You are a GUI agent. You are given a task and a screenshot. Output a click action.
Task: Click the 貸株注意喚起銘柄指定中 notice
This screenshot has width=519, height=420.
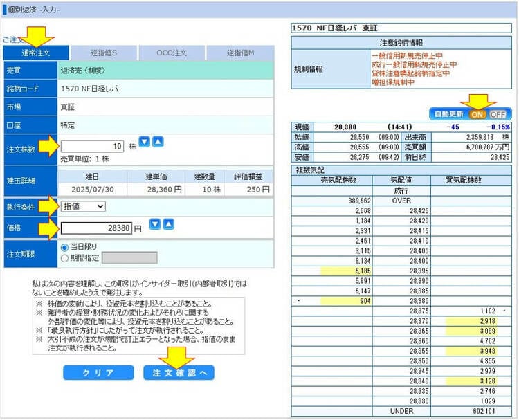pyautogui.click(x=411, y=73)
